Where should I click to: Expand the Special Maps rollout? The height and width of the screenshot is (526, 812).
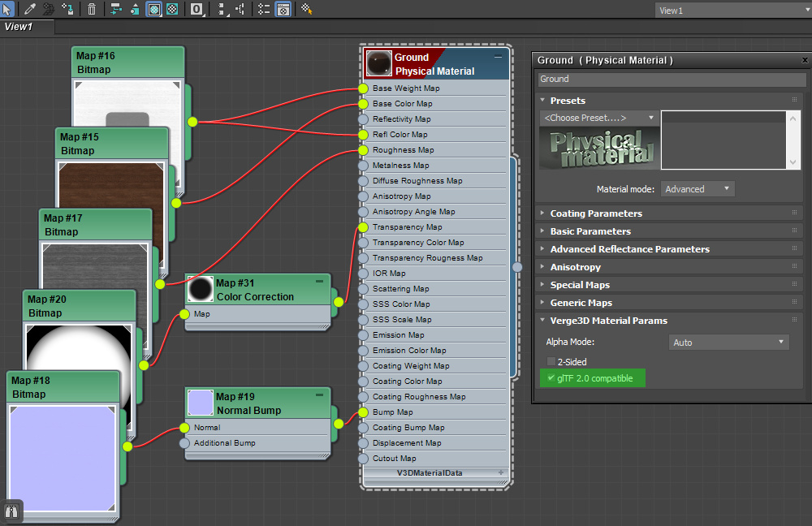[542, 284]
